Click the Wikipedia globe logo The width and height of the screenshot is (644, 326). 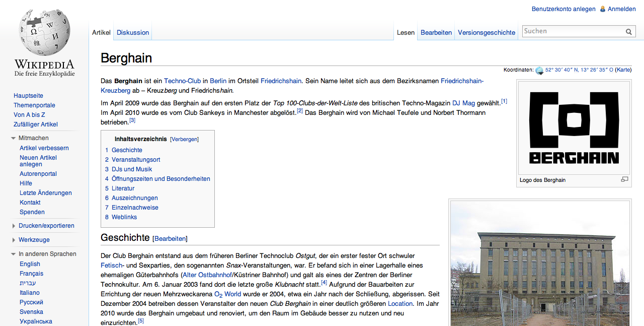[x=44, y=43]
